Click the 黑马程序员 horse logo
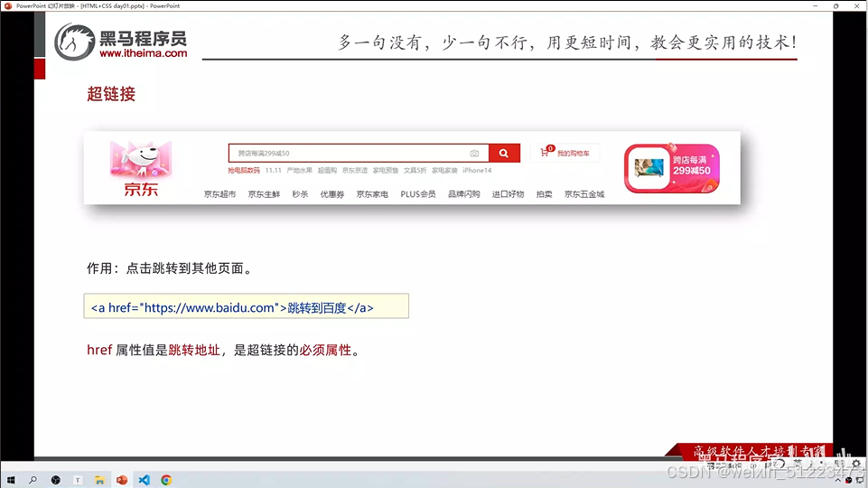 click(x=75, y=42)
